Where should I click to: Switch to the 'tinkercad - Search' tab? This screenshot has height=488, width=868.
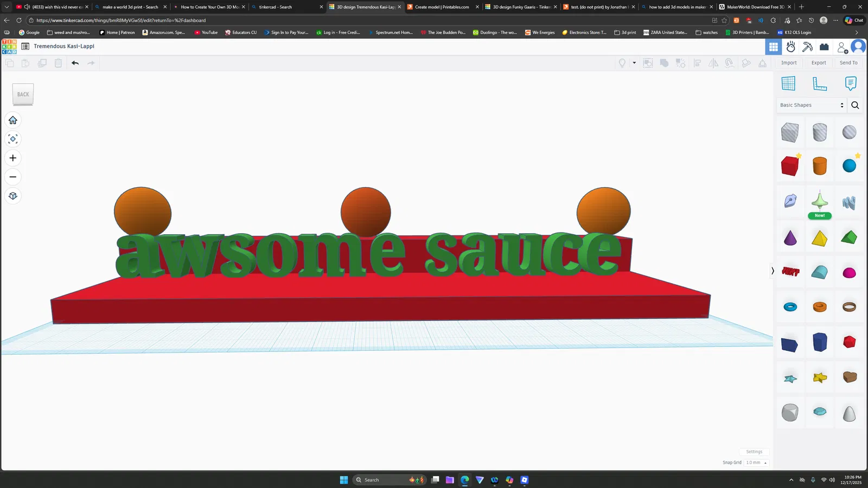click(x=287, y=7)
